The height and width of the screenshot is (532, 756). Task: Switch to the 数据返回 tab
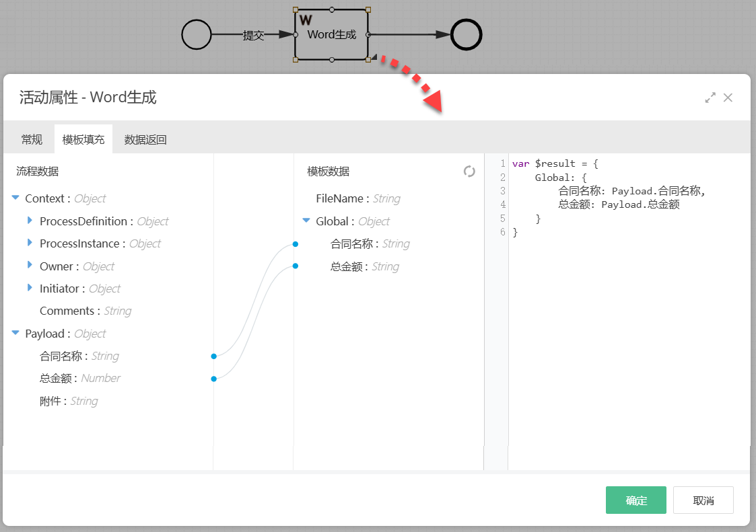click(145, 139)
